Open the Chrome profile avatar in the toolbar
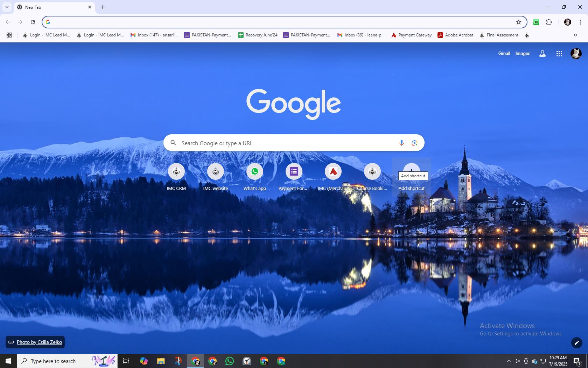This screenshot has height=368, width=588. 568,22
